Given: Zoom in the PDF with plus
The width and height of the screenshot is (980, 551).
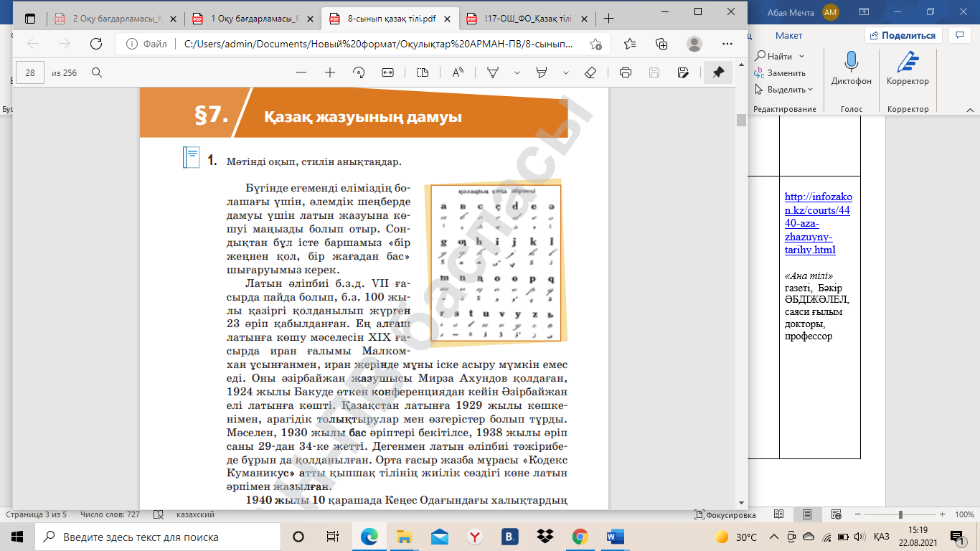Looking at the screenshot, I should tap(330, 72).
